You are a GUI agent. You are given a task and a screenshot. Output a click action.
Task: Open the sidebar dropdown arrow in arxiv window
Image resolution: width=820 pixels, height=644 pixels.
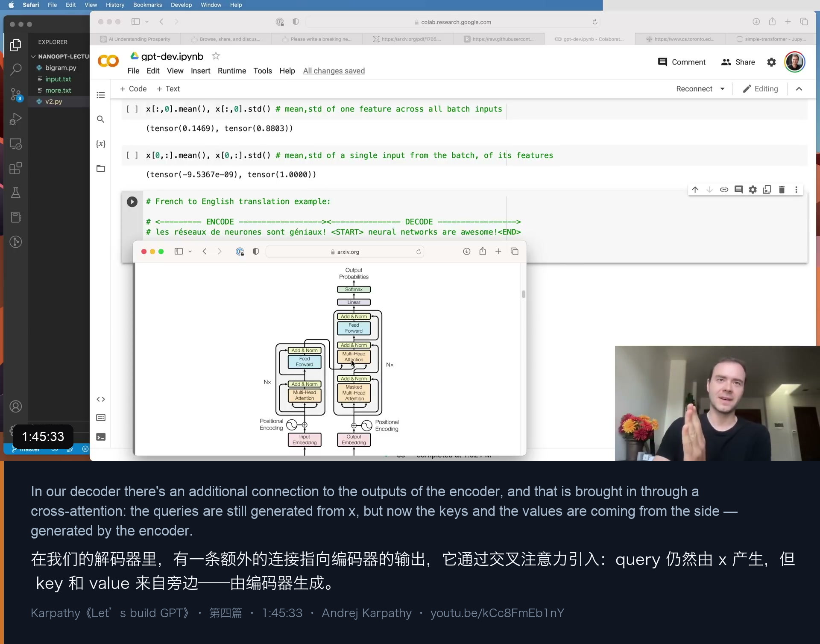pos(190,252)
